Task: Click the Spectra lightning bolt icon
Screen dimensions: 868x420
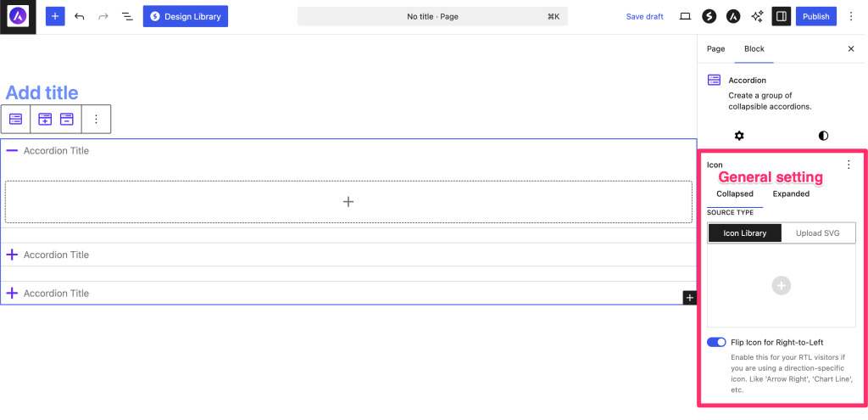Action: click(x=709, y=16)
